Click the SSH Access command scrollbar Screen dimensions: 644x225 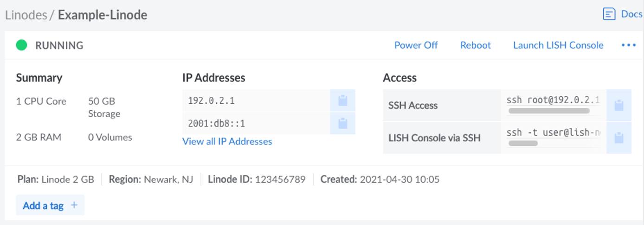point(549,111)
